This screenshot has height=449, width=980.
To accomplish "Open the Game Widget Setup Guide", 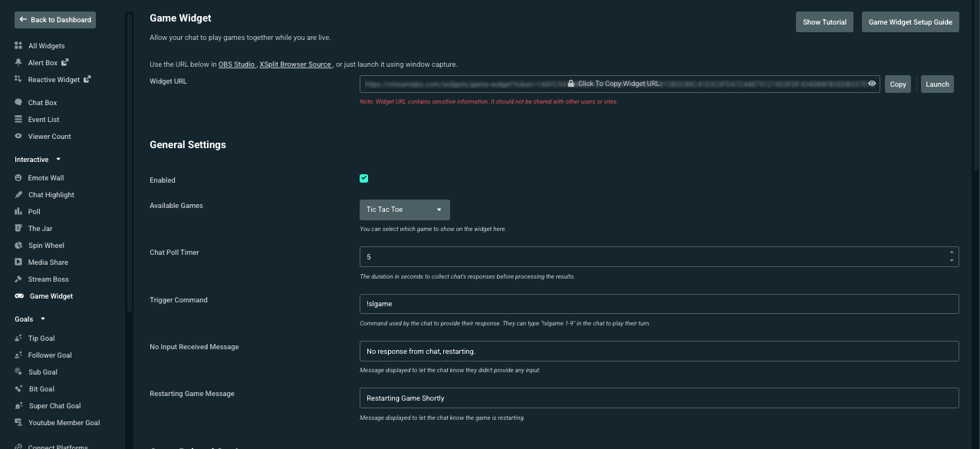I will (x=910, y=21).
